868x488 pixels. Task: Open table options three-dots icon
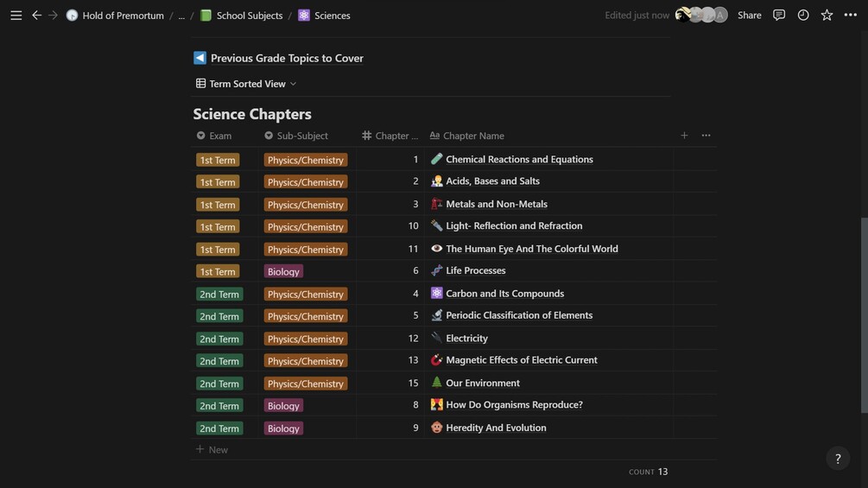[706, 136]
